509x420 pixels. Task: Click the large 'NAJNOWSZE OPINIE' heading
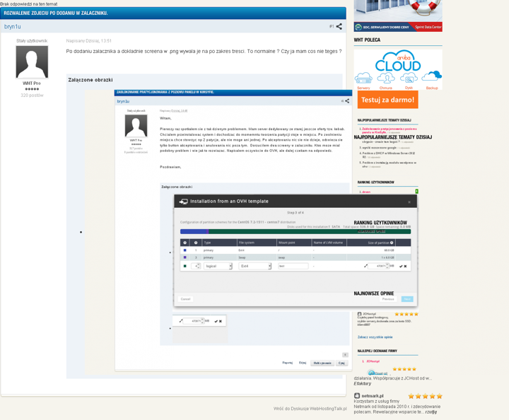click(374, 293)
